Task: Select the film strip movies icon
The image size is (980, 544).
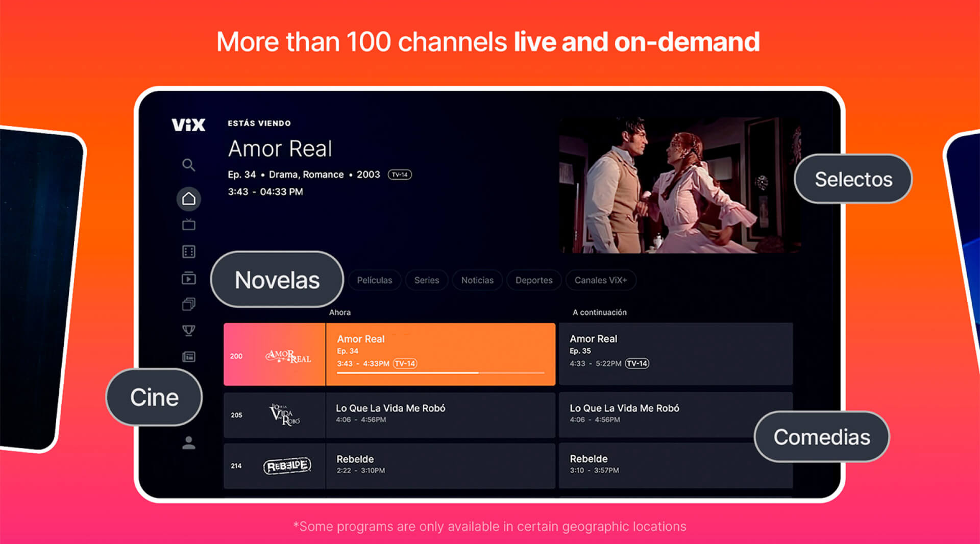Action: [x=188, y=252]
